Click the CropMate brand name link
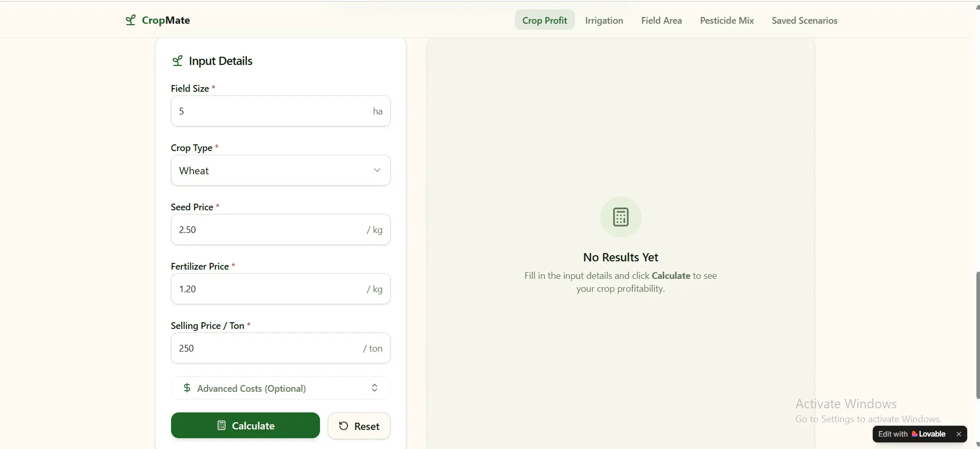Screen dimensions: 980x449 (166, 20)
